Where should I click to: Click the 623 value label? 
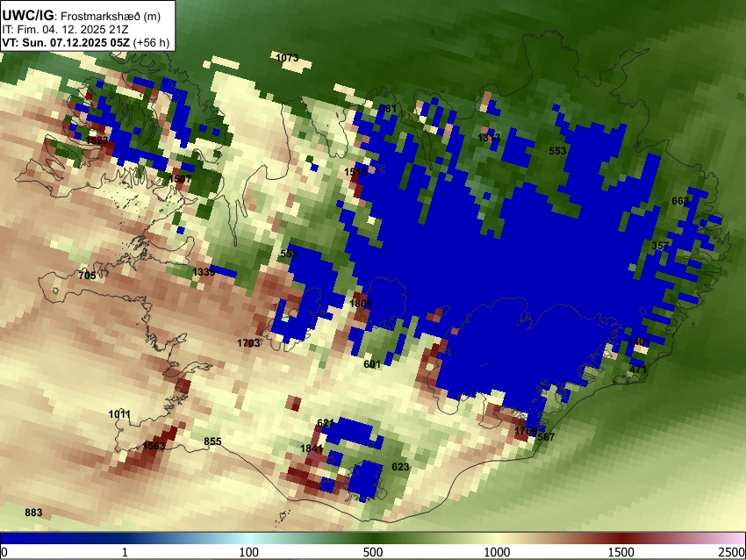[400, 467]
